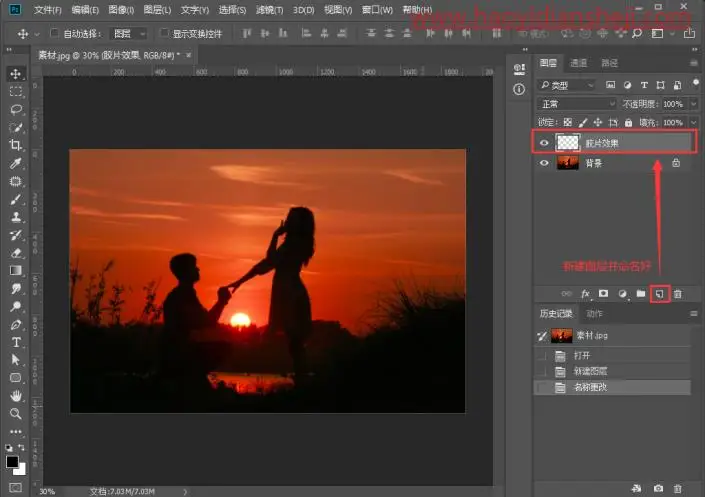The width and height of the screenshot is (705, 497).
Task: Click the foreground color swatch
Action: (x=12, y=461)
